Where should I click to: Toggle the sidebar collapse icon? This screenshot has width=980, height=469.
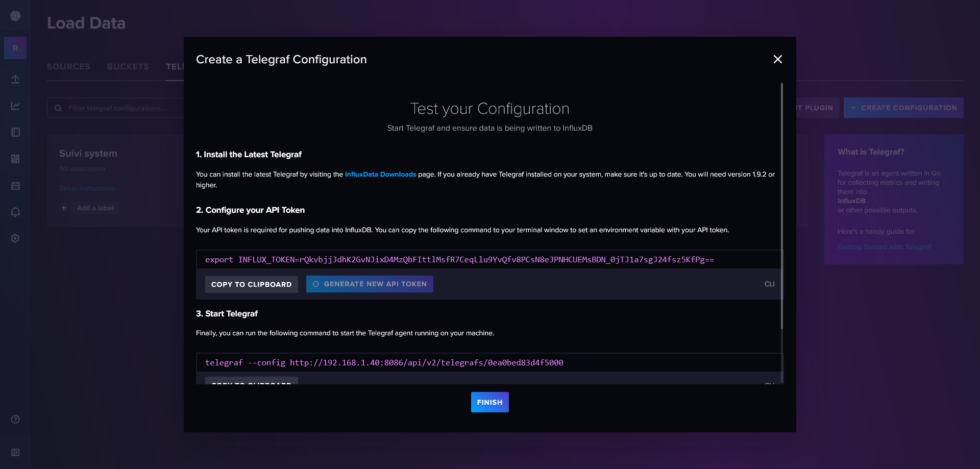(x=15, y=452)
